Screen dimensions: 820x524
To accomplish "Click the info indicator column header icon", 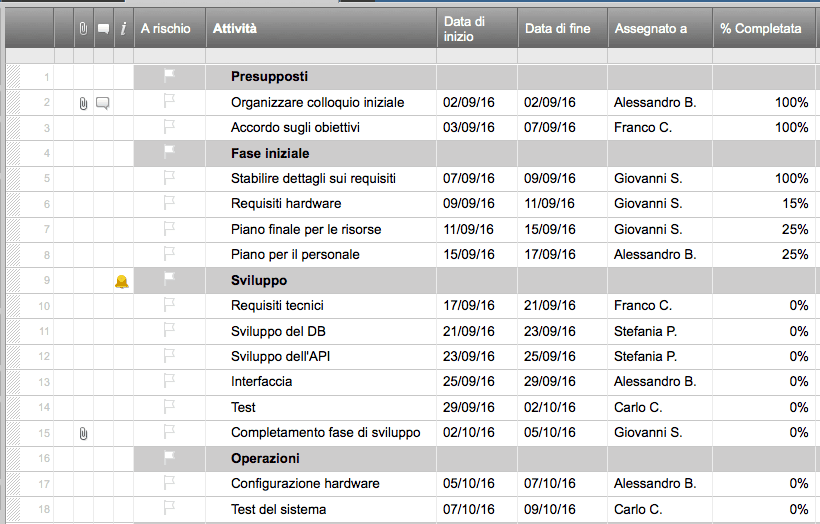I will (x=123, y=29).
